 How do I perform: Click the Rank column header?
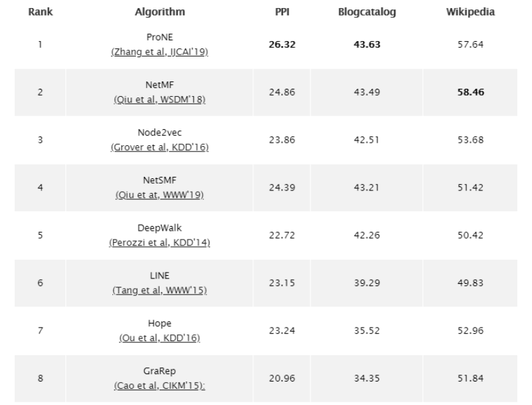(x=40, y=12)
